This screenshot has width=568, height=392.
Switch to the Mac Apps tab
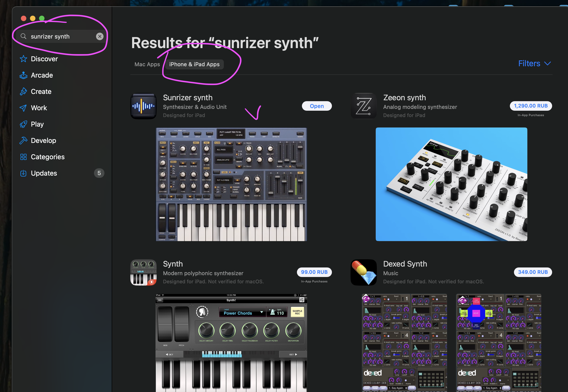coord(147,64)
